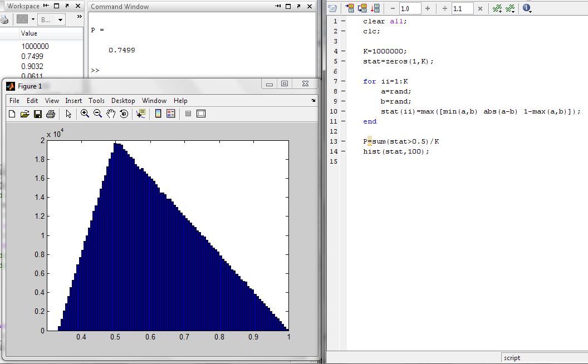Click the 1.0 increment value field

pyautogui.click(x=410, y=8)
